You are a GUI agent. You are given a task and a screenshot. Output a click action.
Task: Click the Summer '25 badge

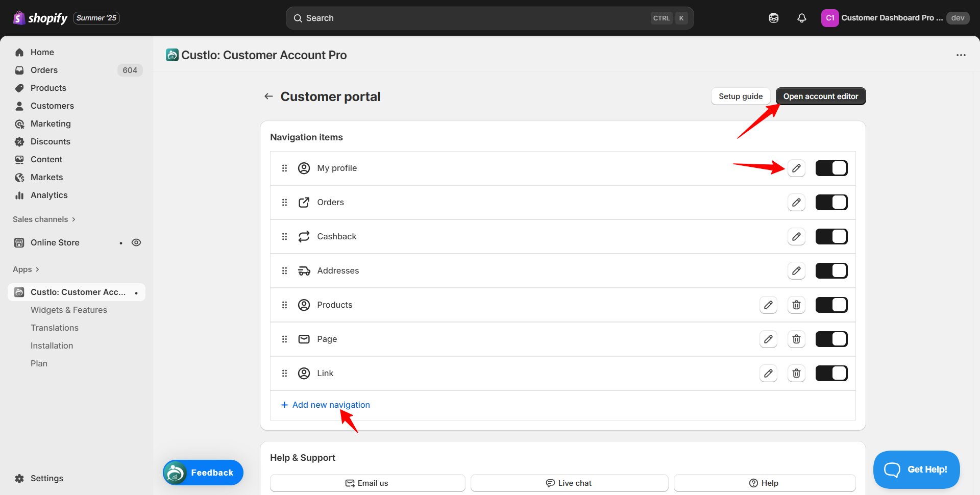(96, 18)
